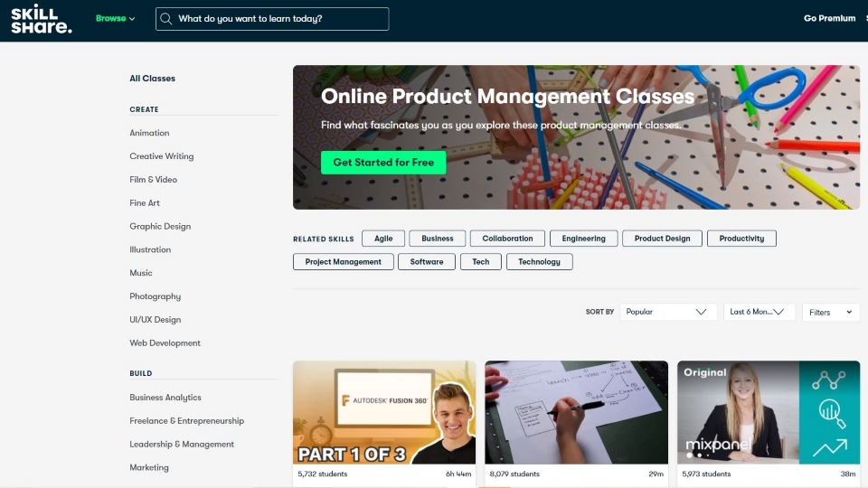The height and width of the screenshot is (488, 868).
Task: Select the Tech skill tag
Action: click(480, 262)
